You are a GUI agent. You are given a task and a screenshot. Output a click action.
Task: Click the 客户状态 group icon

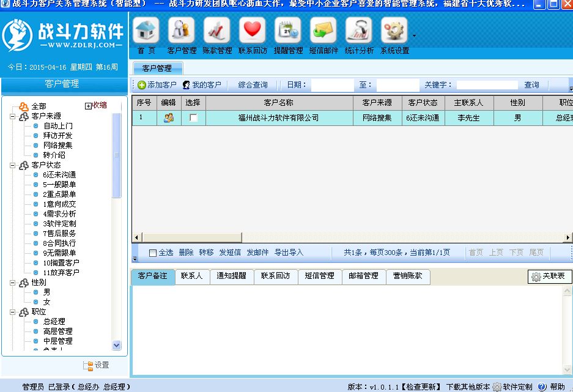tap(24, 166)
